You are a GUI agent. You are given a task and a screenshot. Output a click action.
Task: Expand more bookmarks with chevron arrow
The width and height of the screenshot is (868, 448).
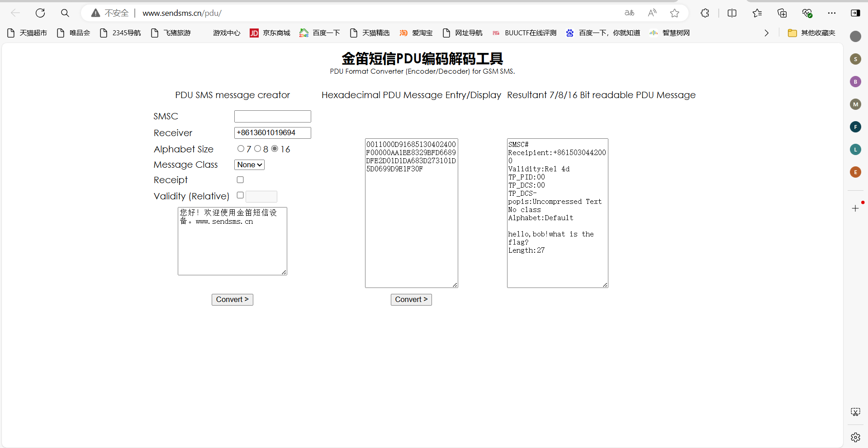tap(766, 33)
